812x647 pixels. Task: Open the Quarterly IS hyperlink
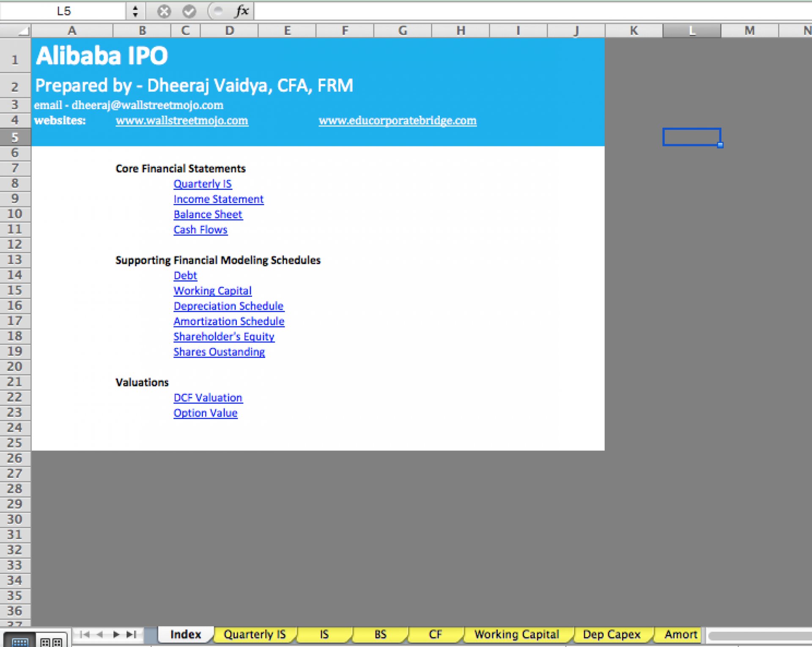pos(203,184)
